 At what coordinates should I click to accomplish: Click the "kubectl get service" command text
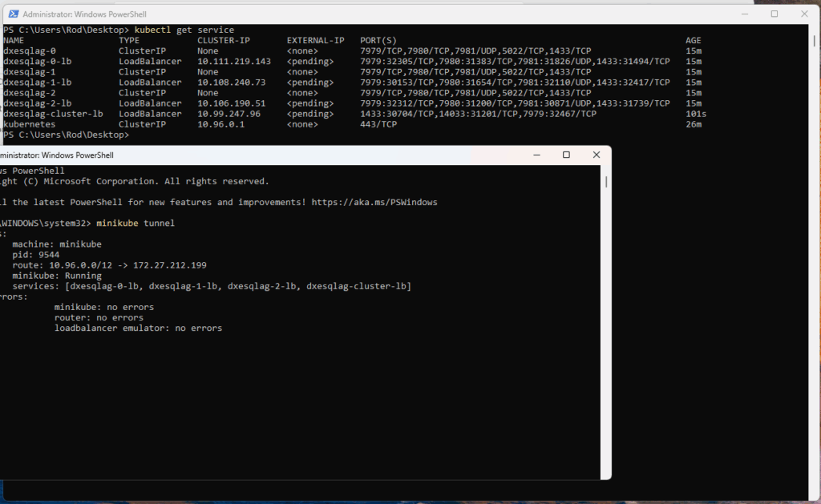[x=184, y=30]
